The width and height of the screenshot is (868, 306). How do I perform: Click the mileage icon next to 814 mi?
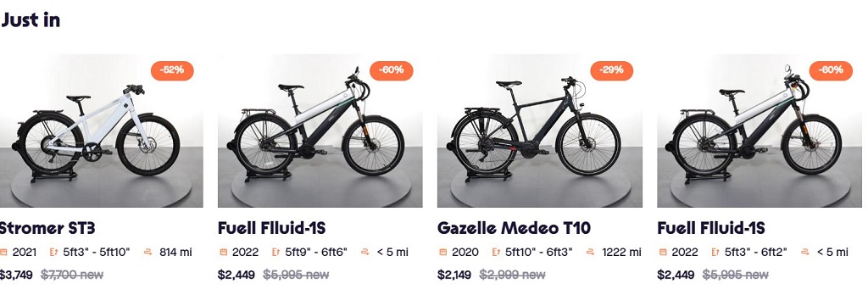[147, 253]
